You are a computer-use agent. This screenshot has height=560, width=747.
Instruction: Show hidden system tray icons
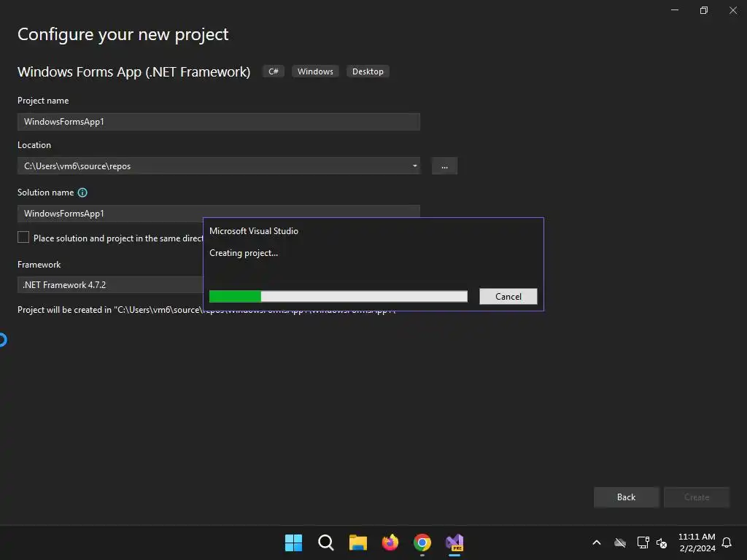pos(597,542)
